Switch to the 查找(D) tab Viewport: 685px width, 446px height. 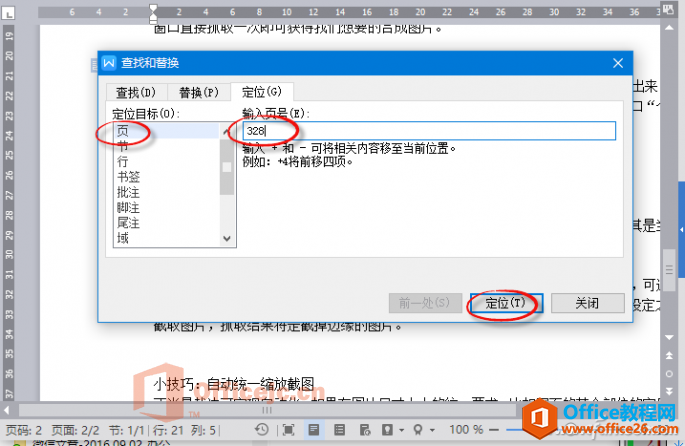coord(136,93)
